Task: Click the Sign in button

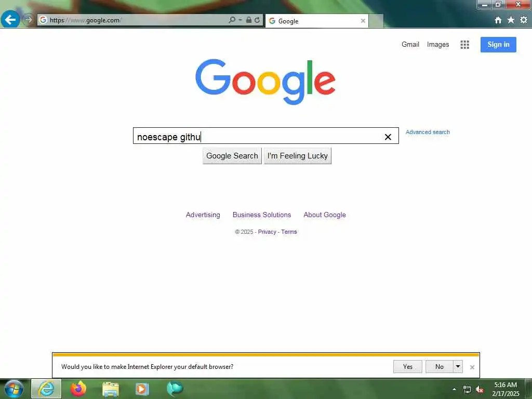Action: 498,45
